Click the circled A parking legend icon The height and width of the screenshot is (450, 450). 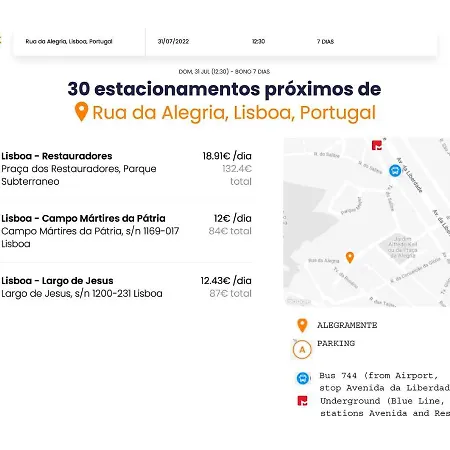pyautogui.click(x=302, y=350)
